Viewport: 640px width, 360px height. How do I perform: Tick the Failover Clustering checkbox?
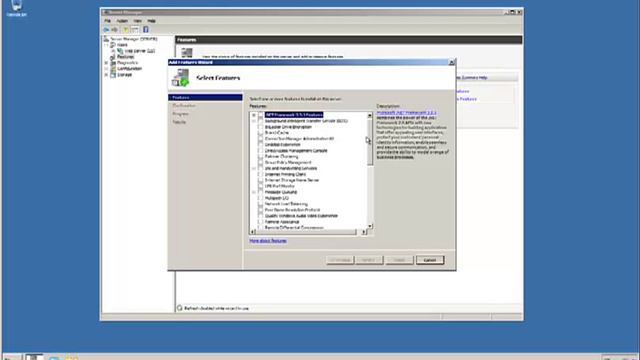(260, 156)
